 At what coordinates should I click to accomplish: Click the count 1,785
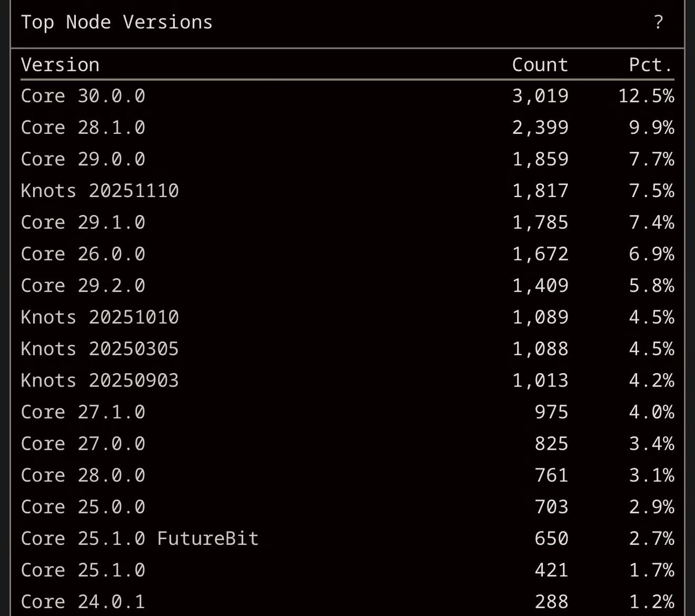click(540, 222)
